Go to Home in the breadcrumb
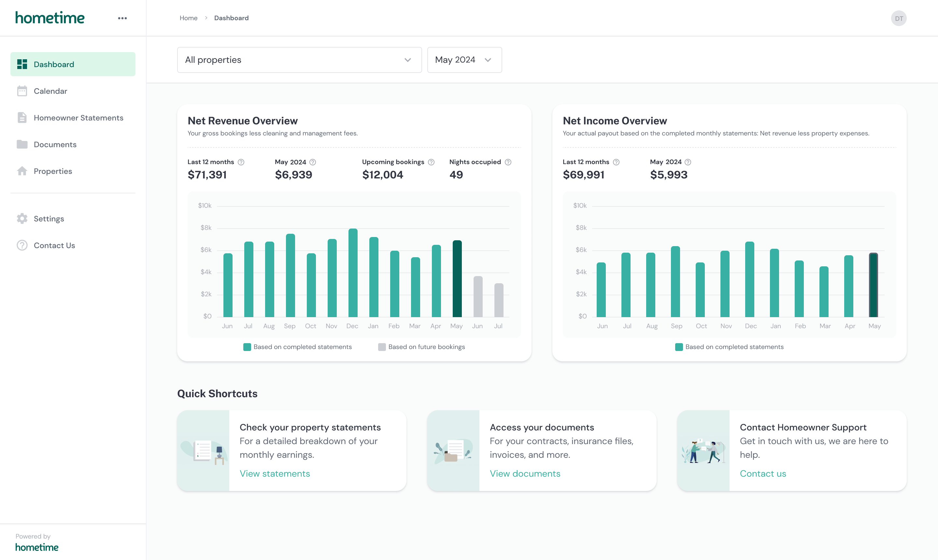938x560 pixels. click(x=188, y=18)
